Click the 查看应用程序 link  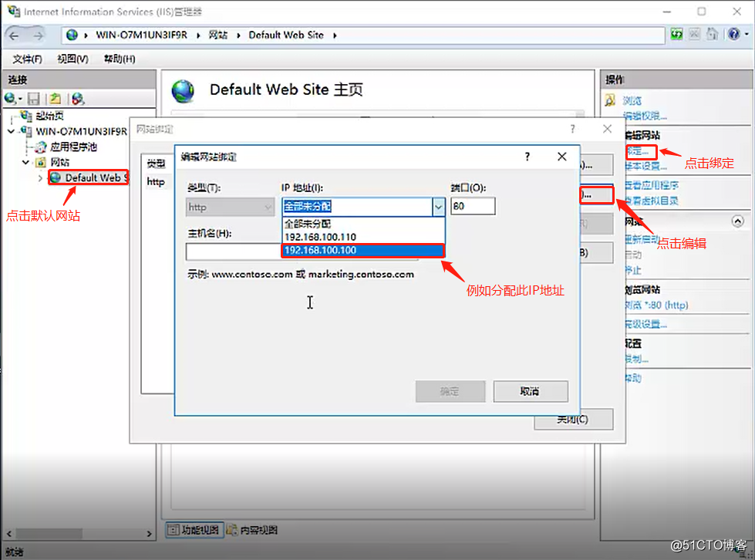pyautogui.click(x=652, y=185)
